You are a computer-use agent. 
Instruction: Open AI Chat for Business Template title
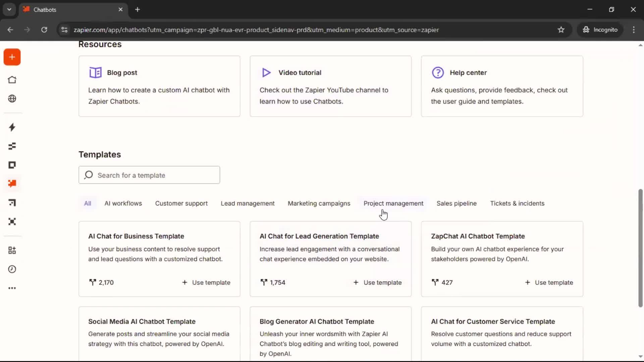[x=136, y=236]
